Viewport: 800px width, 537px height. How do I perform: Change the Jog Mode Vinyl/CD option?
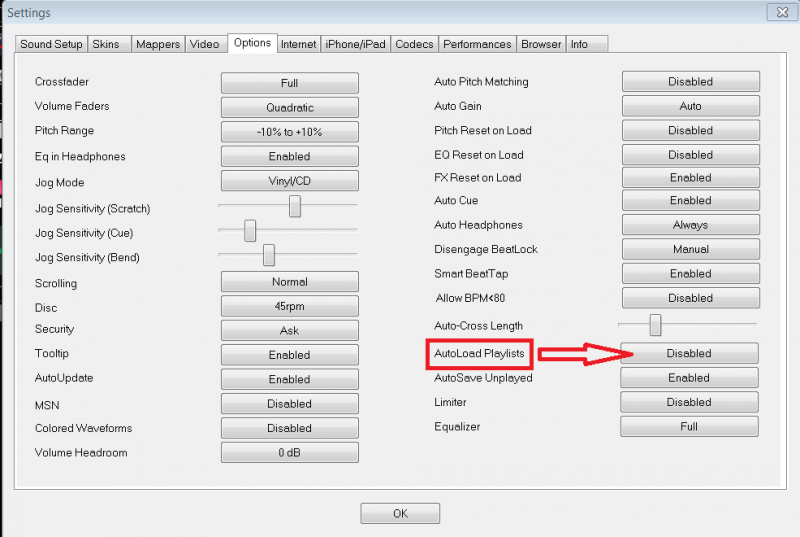tap(289, 181)
